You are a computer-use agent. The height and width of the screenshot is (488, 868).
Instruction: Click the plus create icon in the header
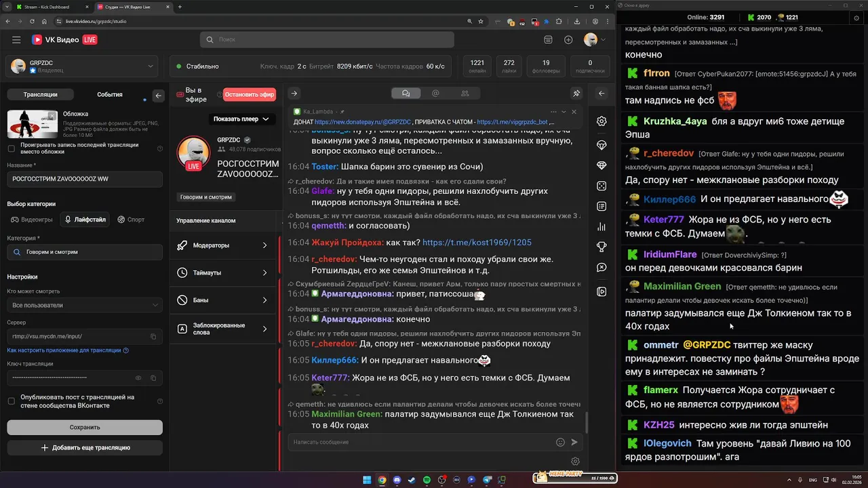(568, 40)
